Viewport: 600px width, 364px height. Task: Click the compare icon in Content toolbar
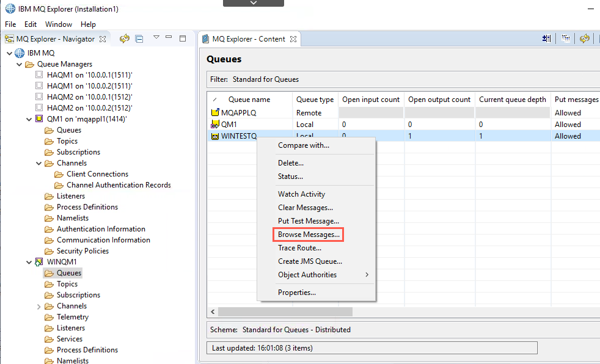pyautogui.click(x=566, y=38)
